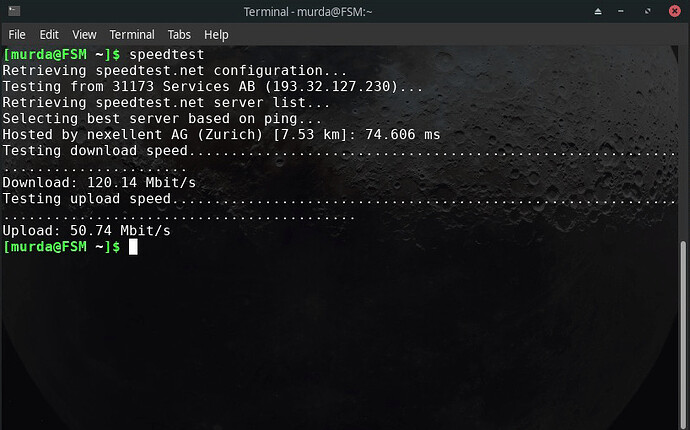
Task: Click the block cursor at the prompt
Action: click(133, 246)
